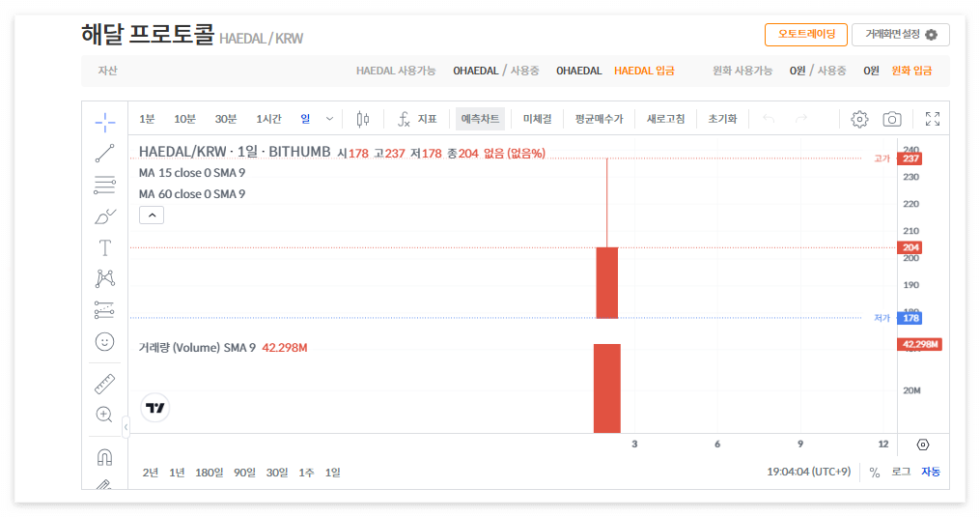Set range to 180일
The image size is (980, 517).
pyautogui.click(x=209, y=473)
